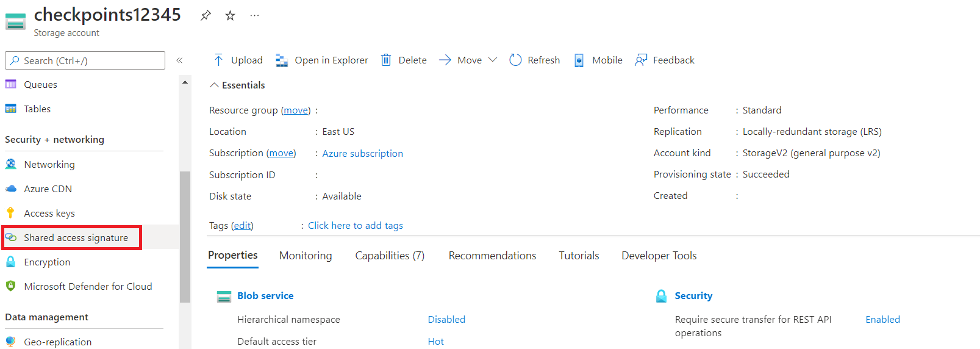Click the Refresh circular arrow icon

515,60
